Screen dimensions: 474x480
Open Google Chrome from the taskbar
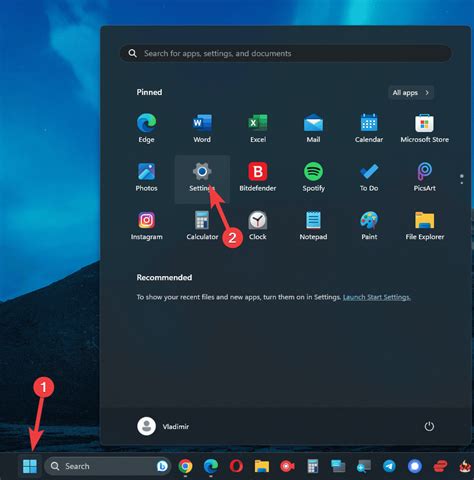pyautogui.click(x=185, y=466)
